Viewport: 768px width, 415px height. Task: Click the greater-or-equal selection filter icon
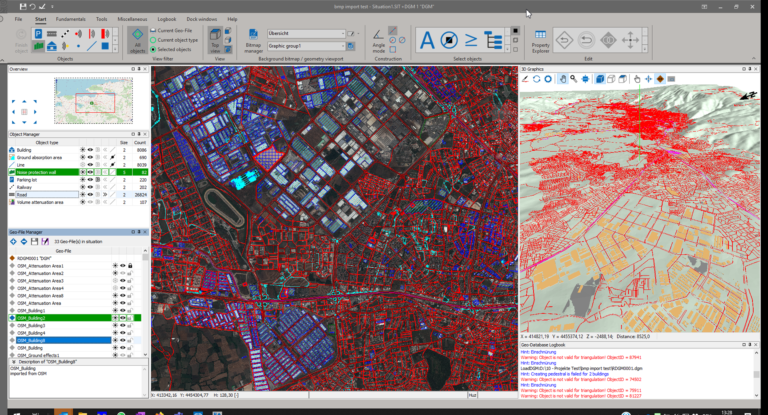(471, 40)
